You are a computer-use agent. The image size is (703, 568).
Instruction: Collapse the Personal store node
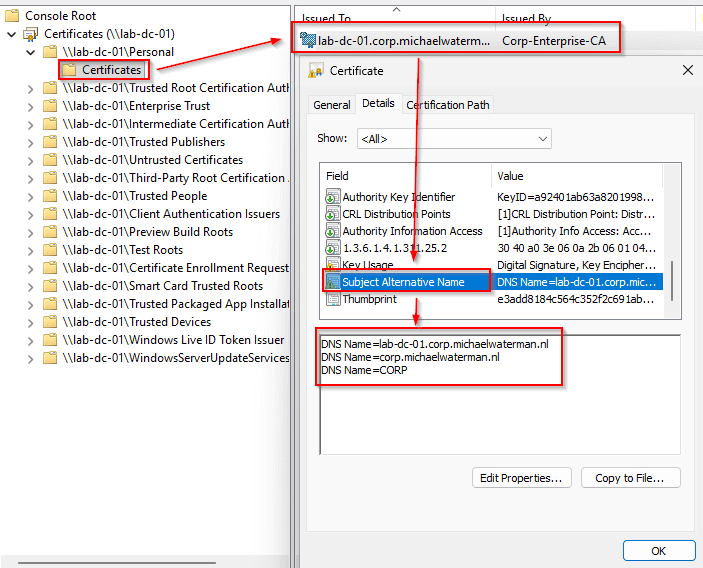coord(32,52)
